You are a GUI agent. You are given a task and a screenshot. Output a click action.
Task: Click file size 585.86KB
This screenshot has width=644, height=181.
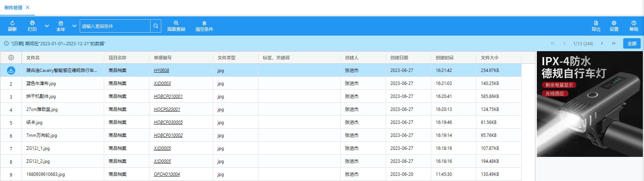click(490, 96)
